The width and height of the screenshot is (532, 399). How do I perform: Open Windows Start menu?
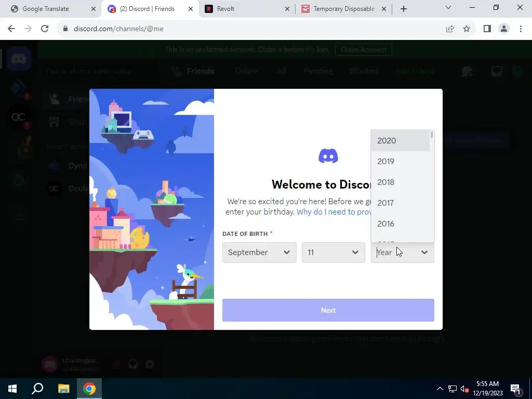click(x=12, y=389)
